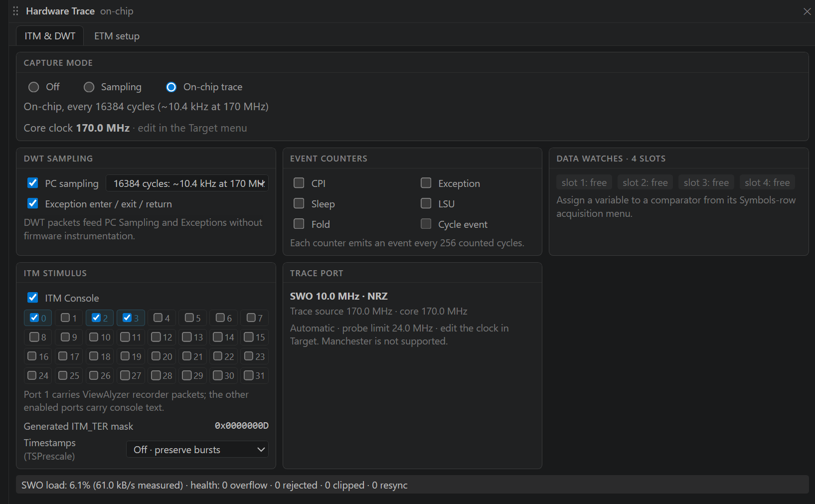This screenshot has height=504, width=815.
Task: Enable the Cycle event counter
Action: point(426,224)
